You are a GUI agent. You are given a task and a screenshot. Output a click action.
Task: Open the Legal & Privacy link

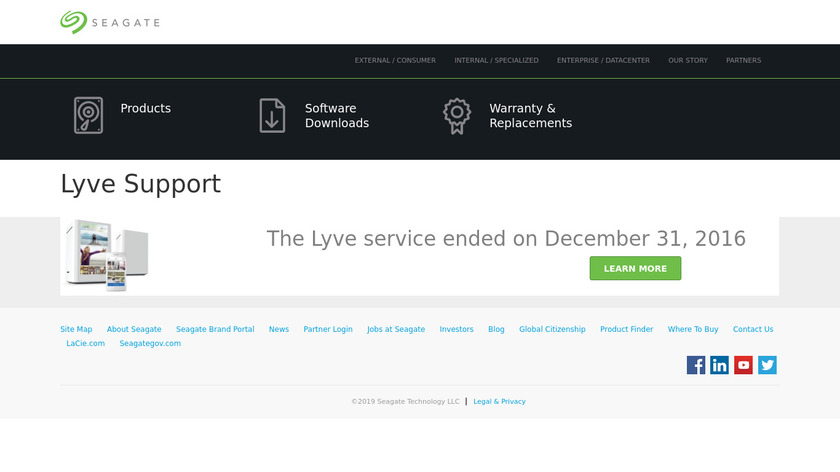click(x=499, y=401)
